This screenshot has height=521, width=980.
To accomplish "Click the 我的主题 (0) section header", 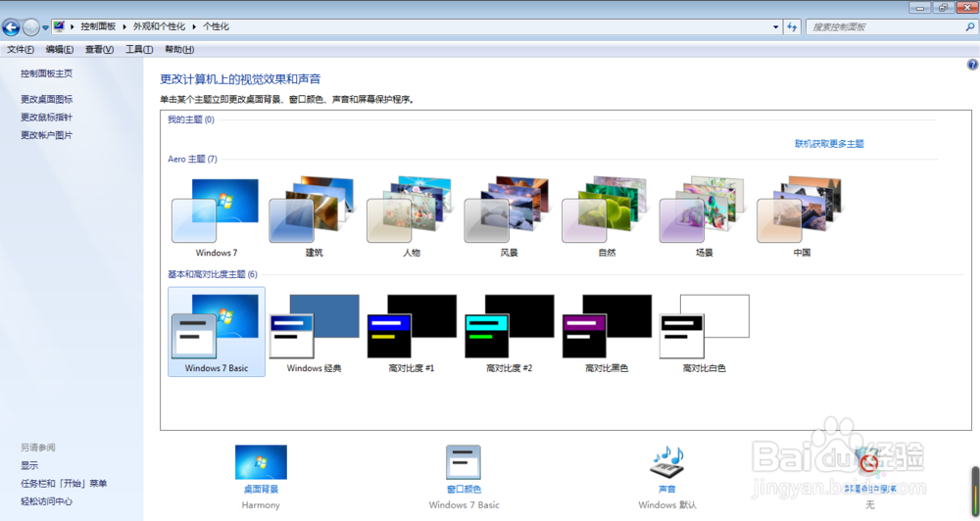I will click(x=191, y=119).
